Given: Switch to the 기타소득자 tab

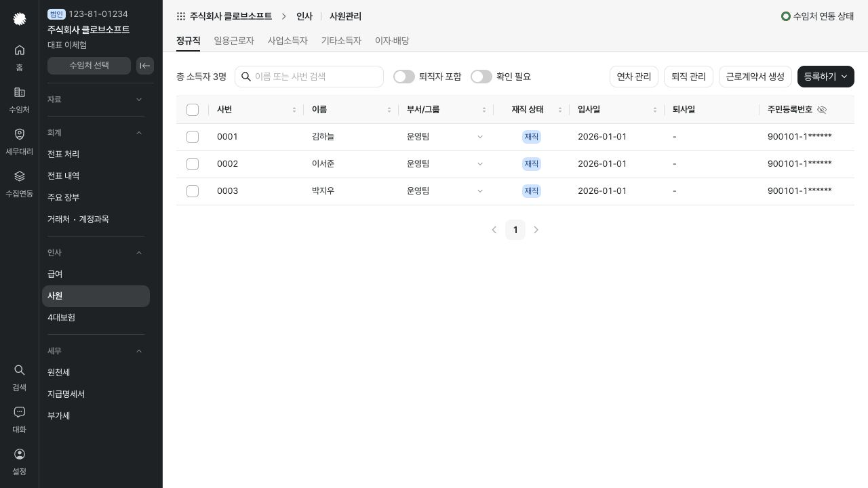Looking at the screenshot, I should (341, 41).
